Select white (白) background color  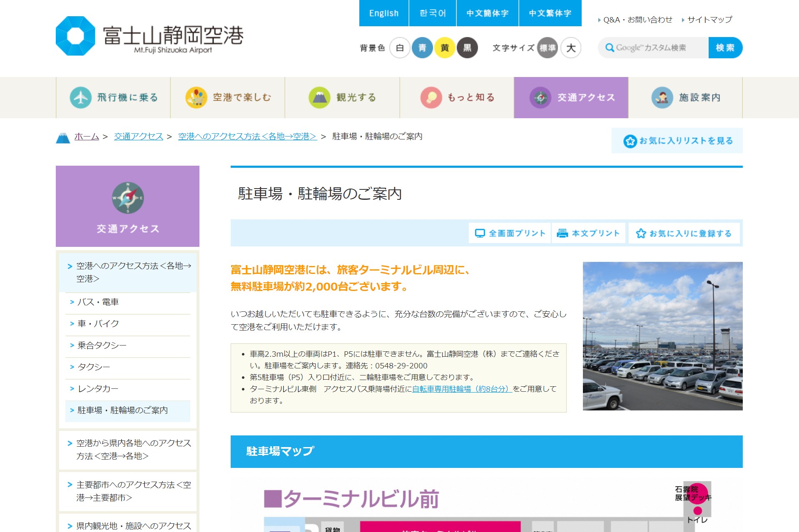point(400,48)
